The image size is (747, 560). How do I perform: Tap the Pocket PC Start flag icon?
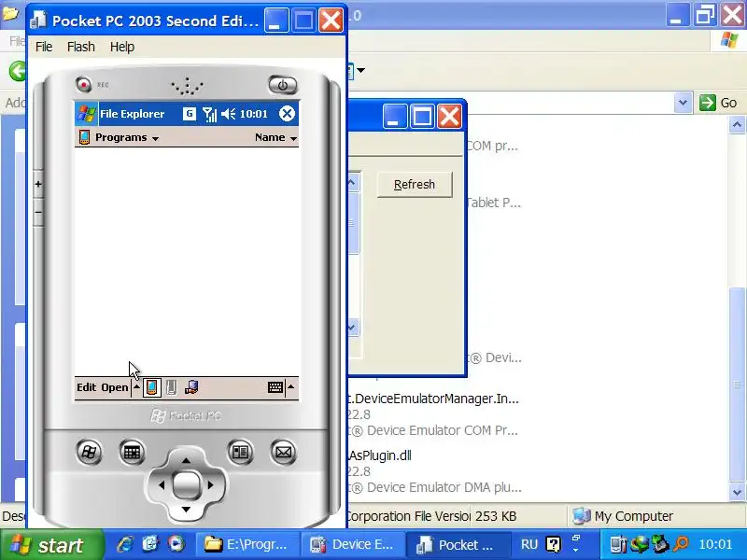(87, 114)
